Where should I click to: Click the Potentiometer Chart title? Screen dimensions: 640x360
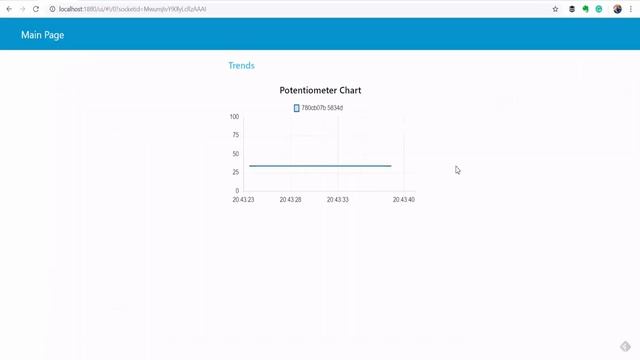click(x=320, y=90)
